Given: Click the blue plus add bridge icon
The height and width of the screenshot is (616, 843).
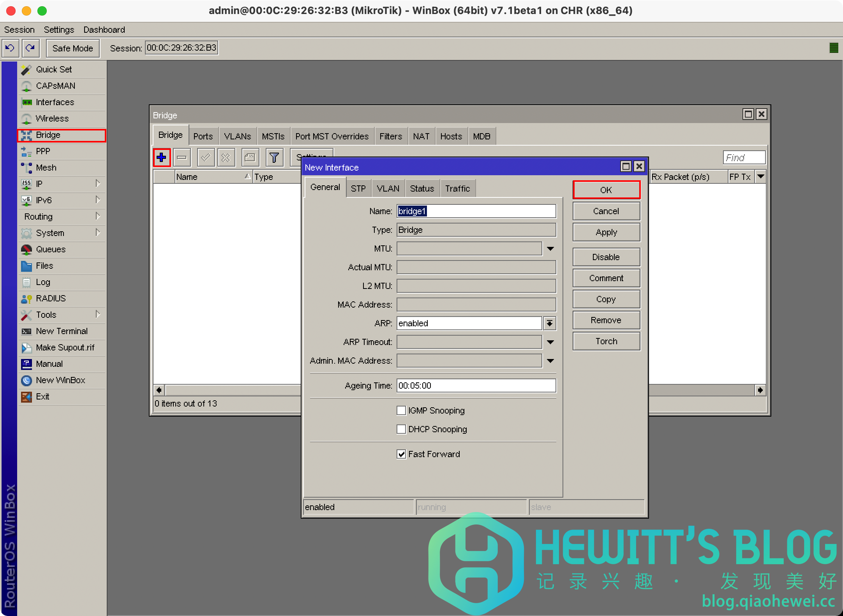Looking at the screenshot, I should [161, 157].
